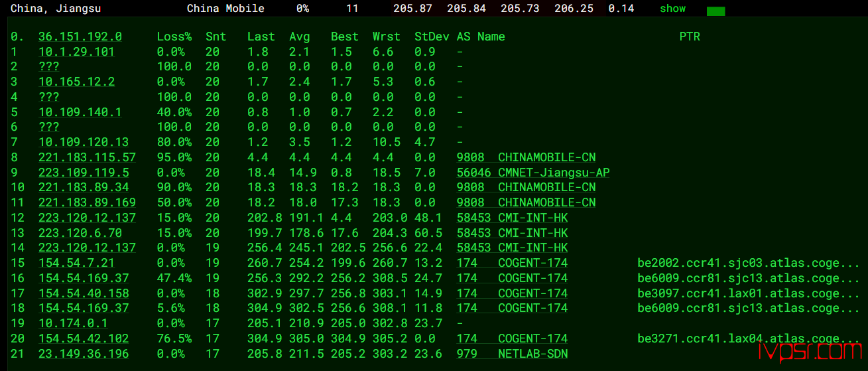
Task: Click the "Best" column header
Action: [x=345, y=37]
